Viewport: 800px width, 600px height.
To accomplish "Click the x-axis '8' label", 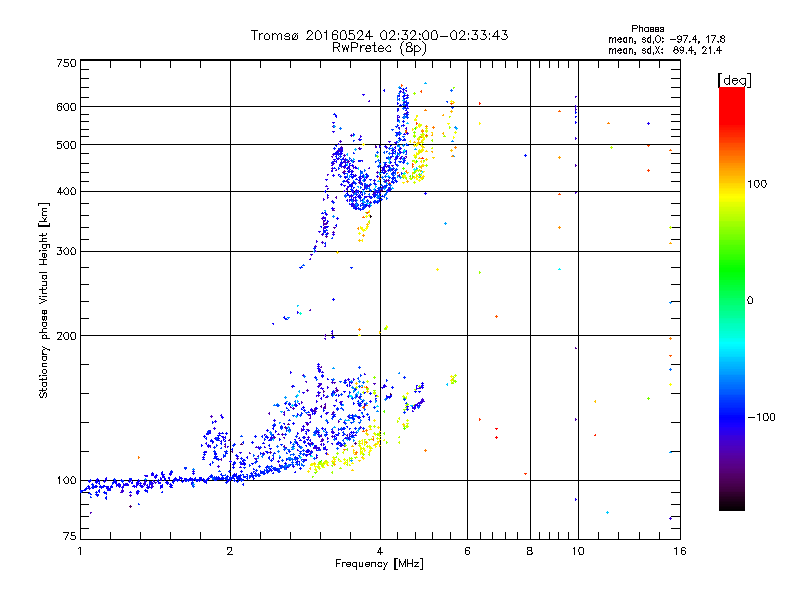I will click(530, 551).
